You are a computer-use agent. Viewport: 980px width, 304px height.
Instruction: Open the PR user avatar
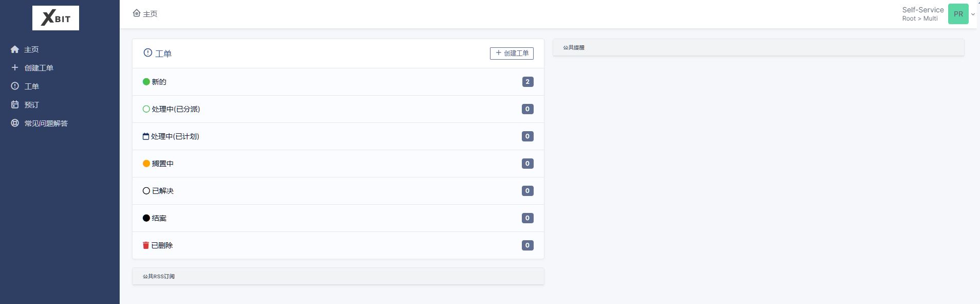tap(958, 14)
